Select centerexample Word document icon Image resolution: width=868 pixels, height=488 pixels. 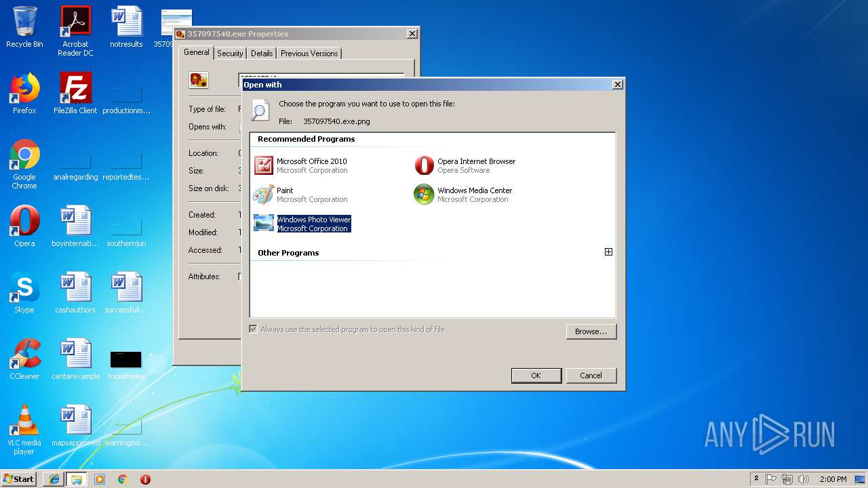point(75,359)
